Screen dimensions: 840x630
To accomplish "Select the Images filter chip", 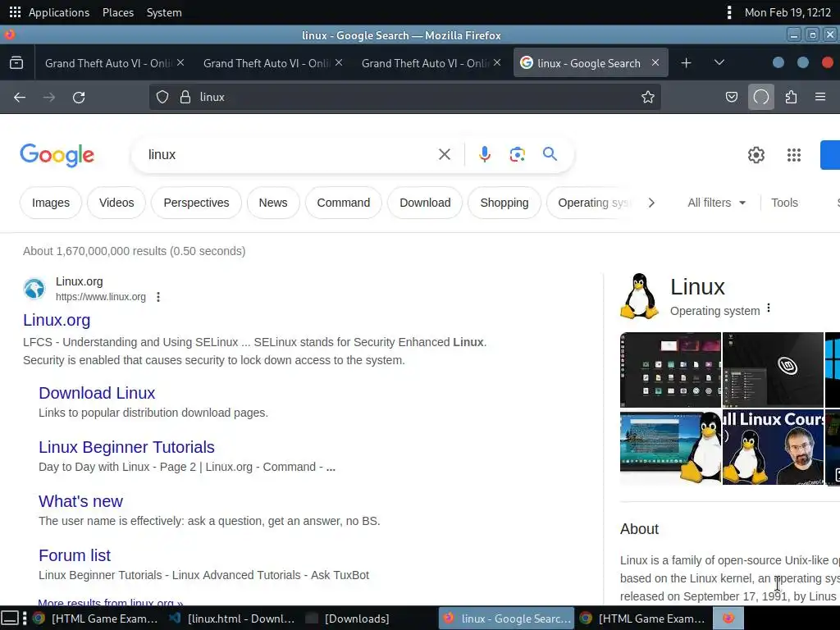I will [51, 203].
